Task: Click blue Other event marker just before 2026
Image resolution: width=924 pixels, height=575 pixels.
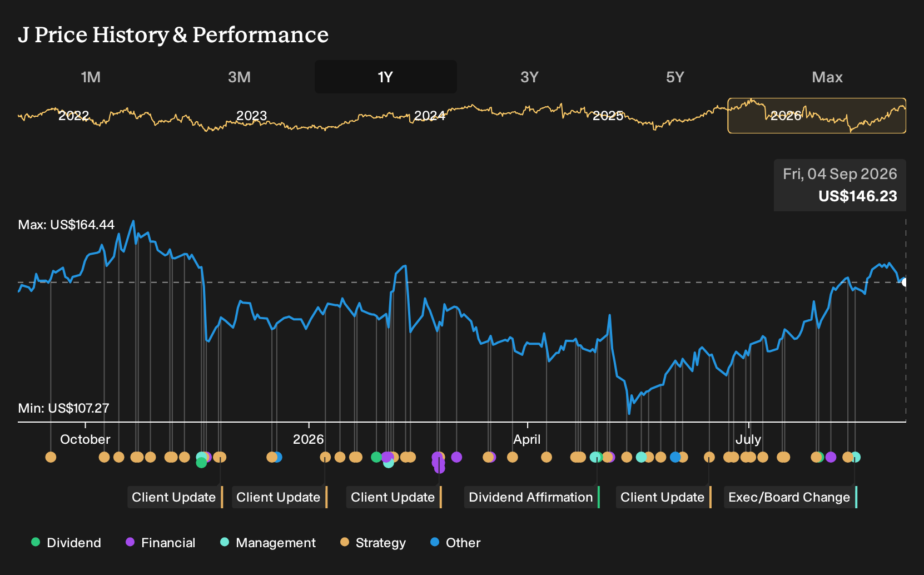Action: 277,457
